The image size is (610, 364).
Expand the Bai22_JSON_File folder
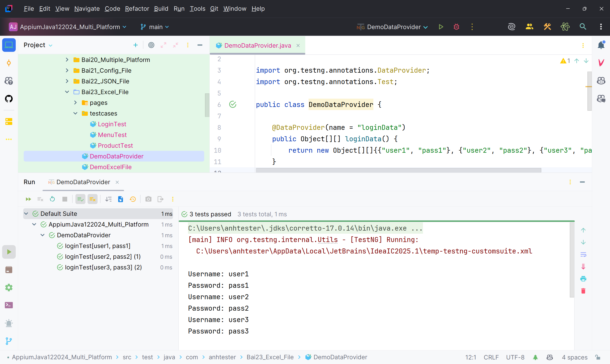[67, 81]
